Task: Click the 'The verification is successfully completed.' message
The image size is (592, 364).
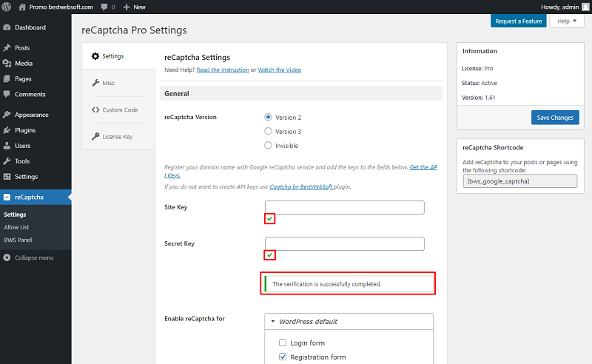Action: tap(326, 284)
